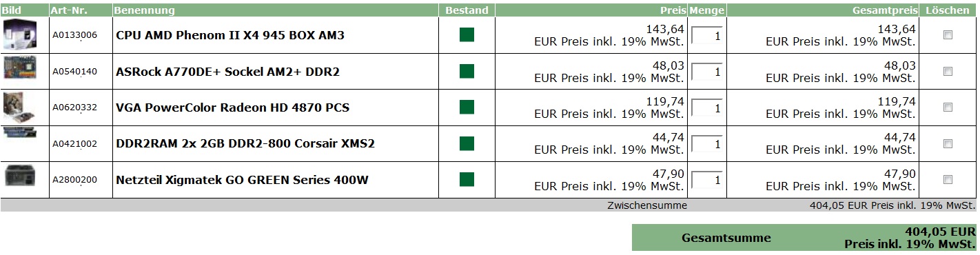980x255 pixels.
Task: Click green stock square for Xigmatek Netzteil
Action: [x=467, y=179]
